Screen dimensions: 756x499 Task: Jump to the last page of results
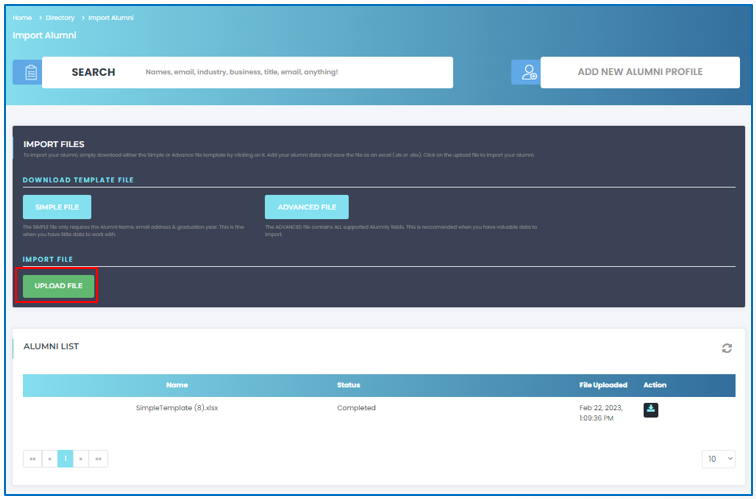[98, 459]
